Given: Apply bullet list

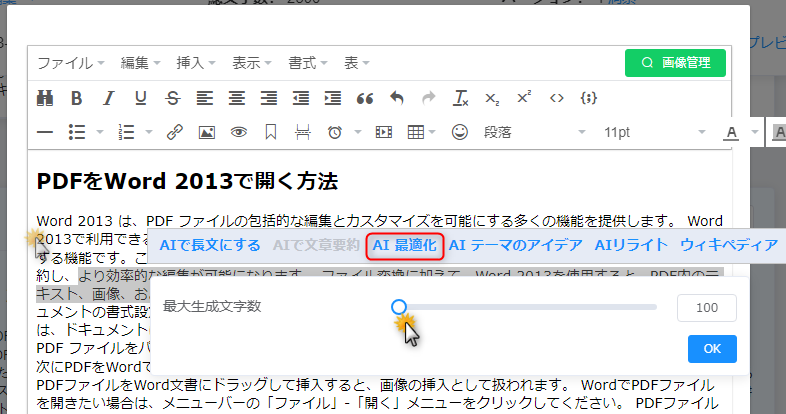Looking at the screenshot, I should click(x=77, y=132).
